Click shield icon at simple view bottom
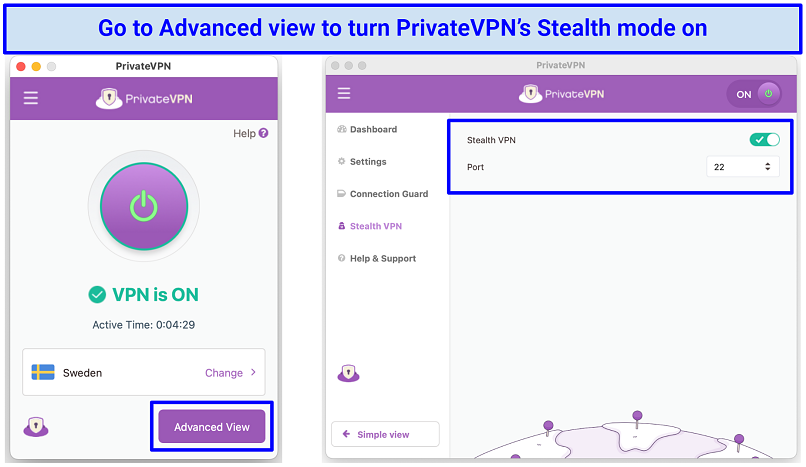This screenshot has height=467, width=806. pyautogui.click(x=36, y=426)
